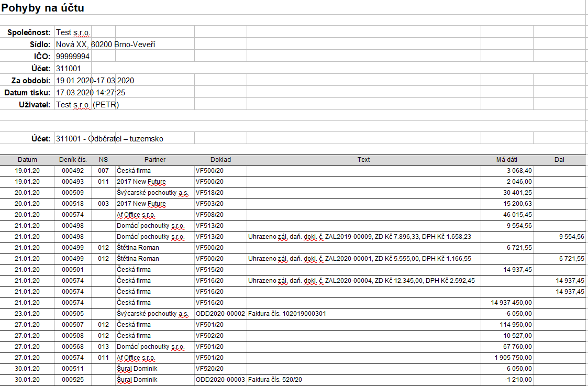
Task: Select the print date 17.03.2020 14:27:25
Action: click(x=91, y=93)
